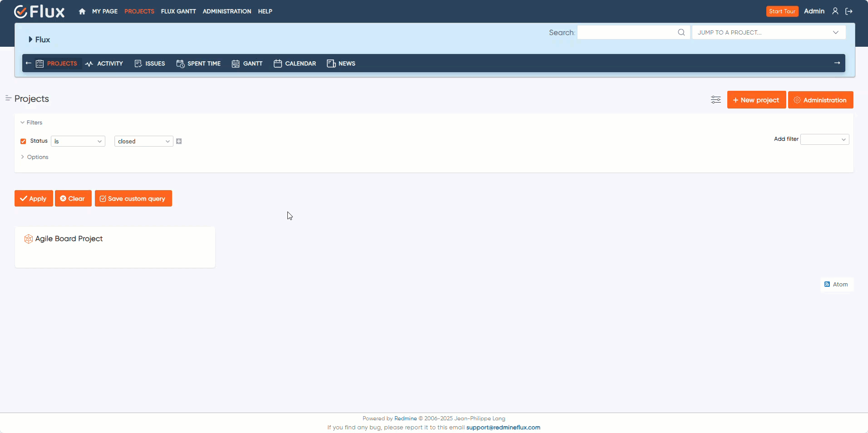Switch to the Issues tab
This screenshot has height=433, width=868.
150,64
